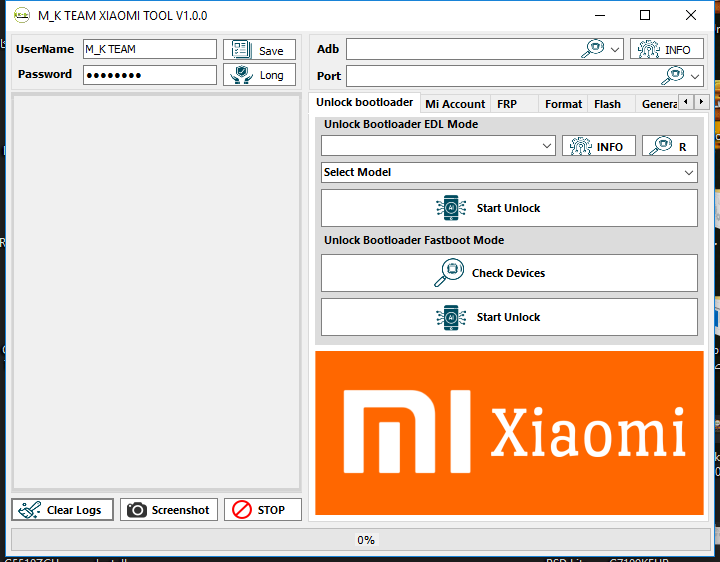Click the Clear Logs button

62,510
